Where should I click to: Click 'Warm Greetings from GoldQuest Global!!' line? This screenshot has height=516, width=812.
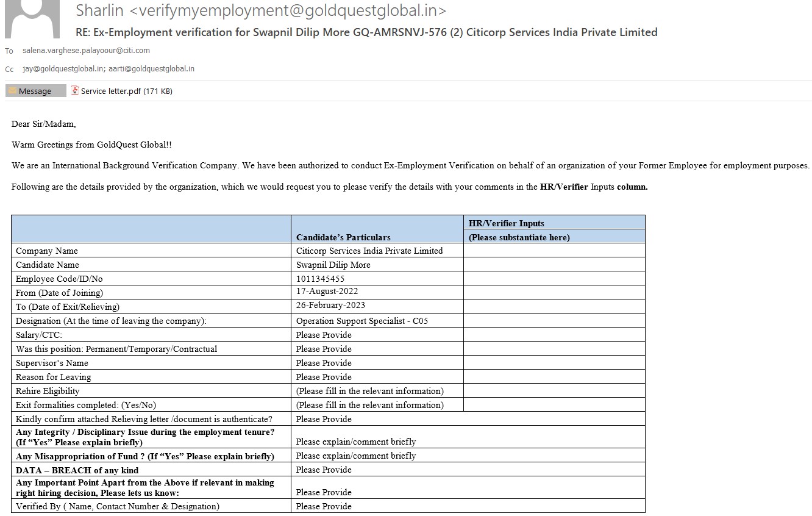[91, 145]
